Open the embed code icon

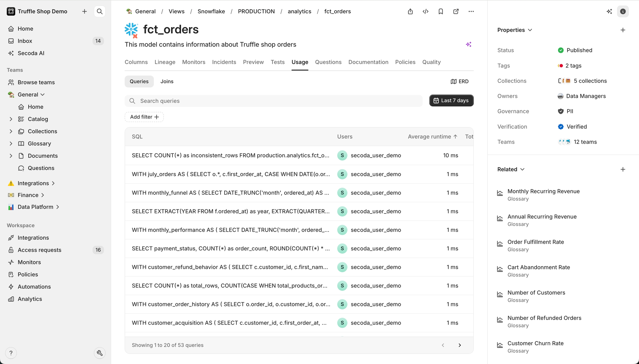tap(425, 11)
